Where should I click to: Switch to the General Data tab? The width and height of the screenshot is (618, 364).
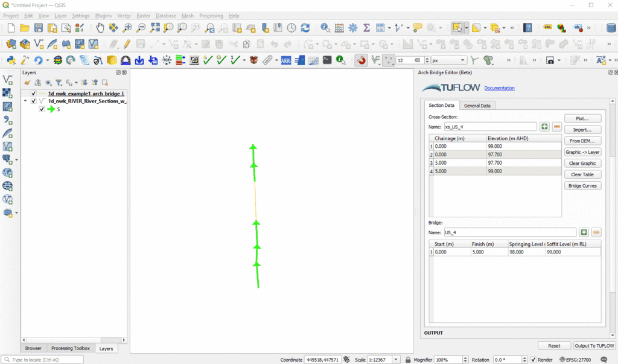[x=477, y=106]
